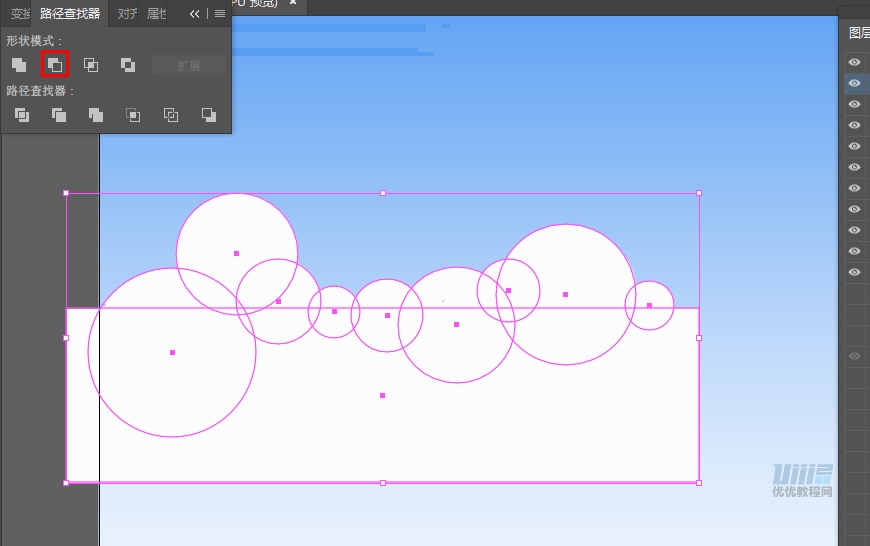
Task: Click the center anchor point of the rectangle
Action: (x=382, y=395)
